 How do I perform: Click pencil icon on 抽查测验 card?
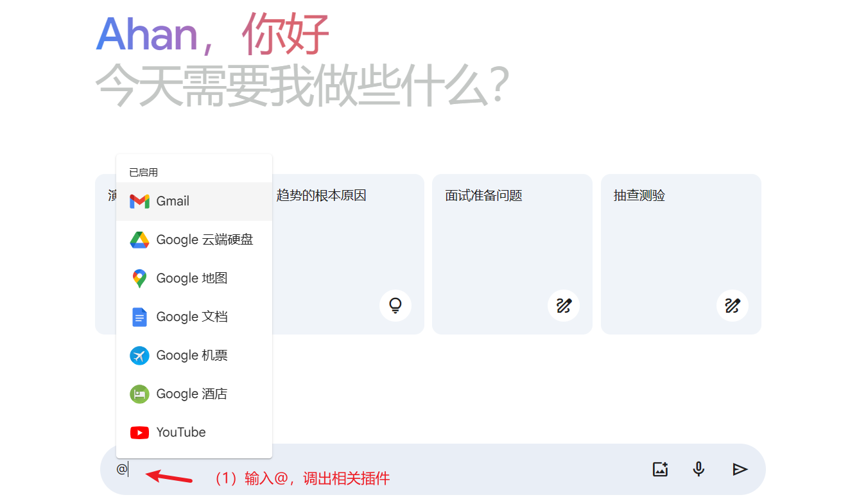(733, 306)
